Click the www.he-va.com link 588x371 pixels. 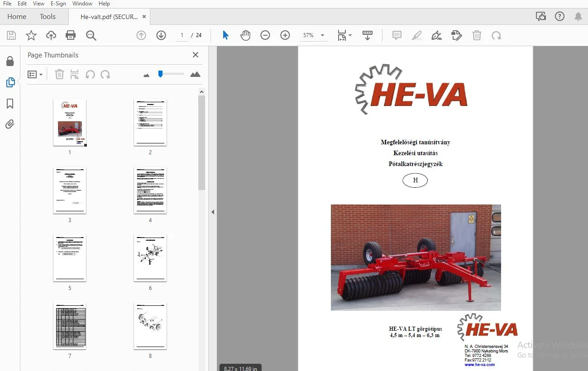coord(479,365)
